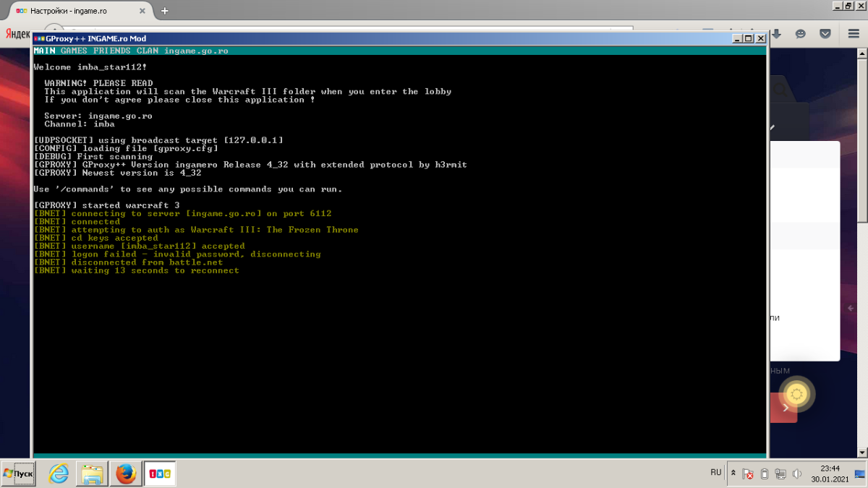Open a new browser tab
The image size is (868, 488).
click(x=165, y=11)
